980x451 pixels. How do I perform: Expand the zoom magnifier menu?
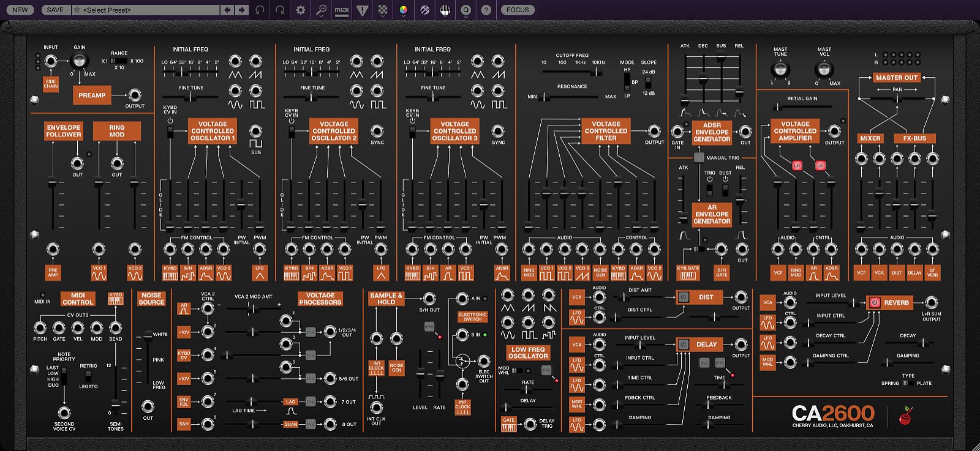point(321,10)
